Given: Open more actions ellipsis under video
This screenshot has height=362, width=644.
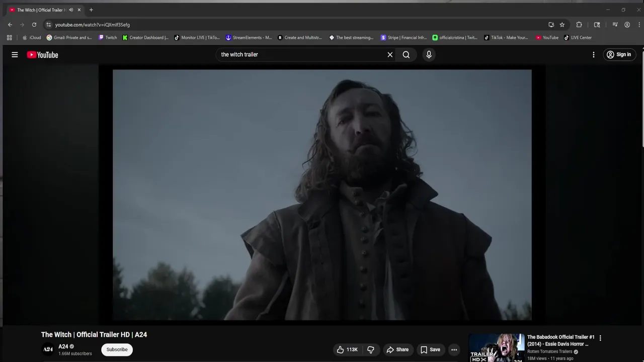Looking at the screenshot, I should [x=454, y=349].
